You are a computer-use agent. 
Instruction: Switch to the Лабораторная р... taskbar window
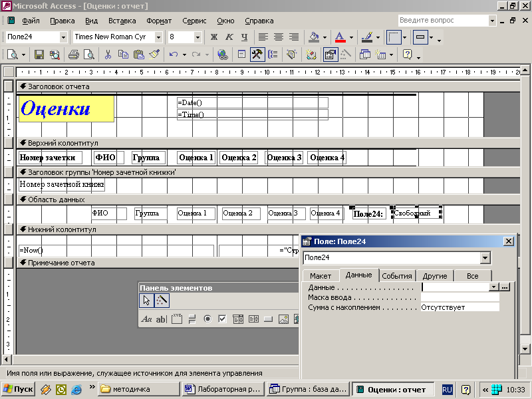(223, 389)
